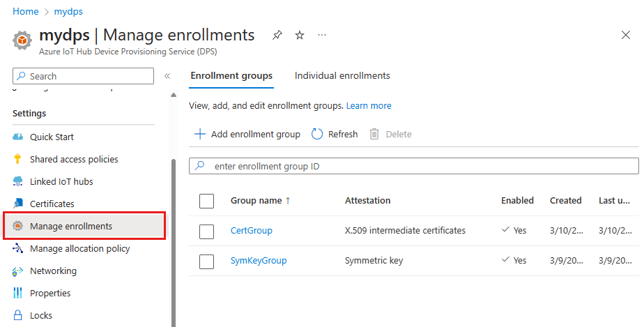Click the Linked IoT hubs icon
The image size is (644, 327).
18,181
